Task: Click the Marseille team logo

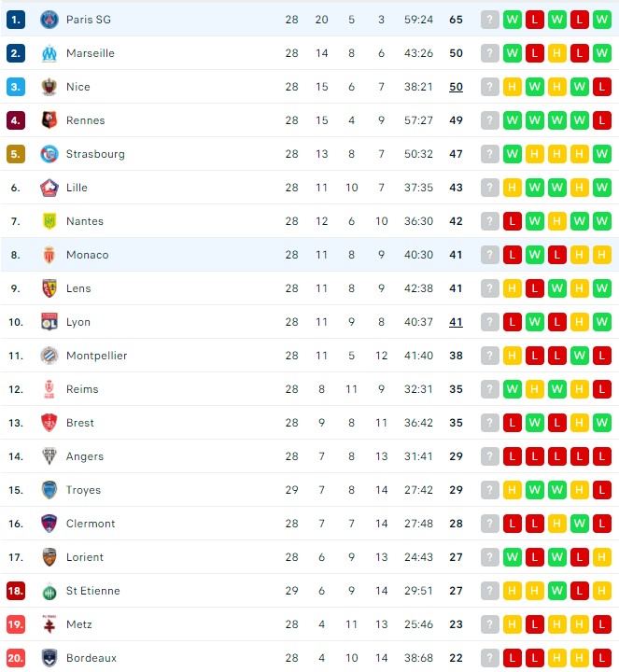Action: tap(49, 53)
